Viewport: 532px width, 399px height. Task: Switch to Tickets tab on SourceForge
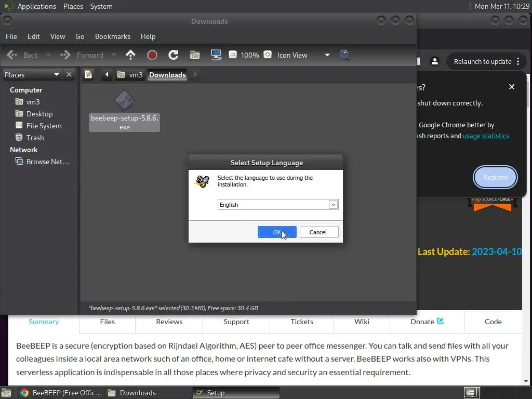[302, 322]
